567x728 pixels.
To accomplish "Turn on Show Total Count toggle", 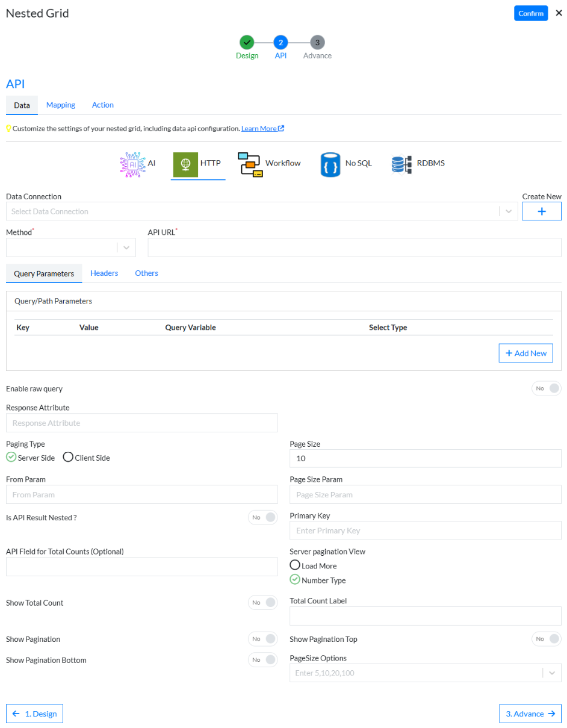I will [262, 603].
